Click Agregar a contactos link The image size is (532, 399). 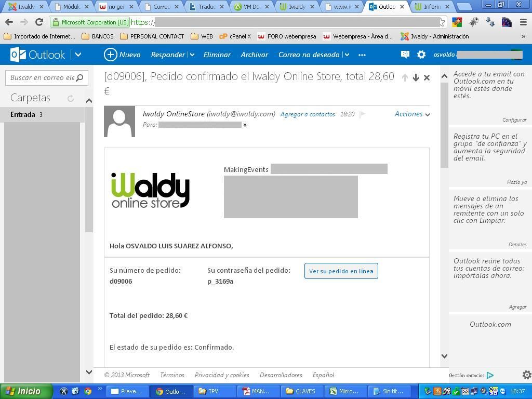coord(308,114)
